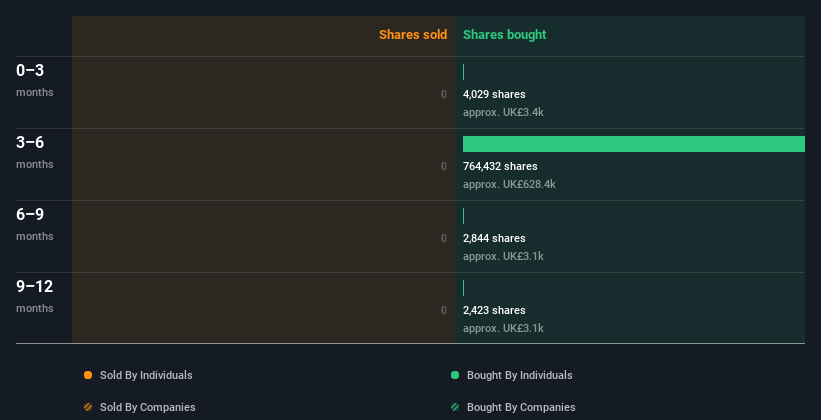This screenshot has height=420, width=821.
Task: Click the large green 3–6 months bought bar
Action: (634, 144)
